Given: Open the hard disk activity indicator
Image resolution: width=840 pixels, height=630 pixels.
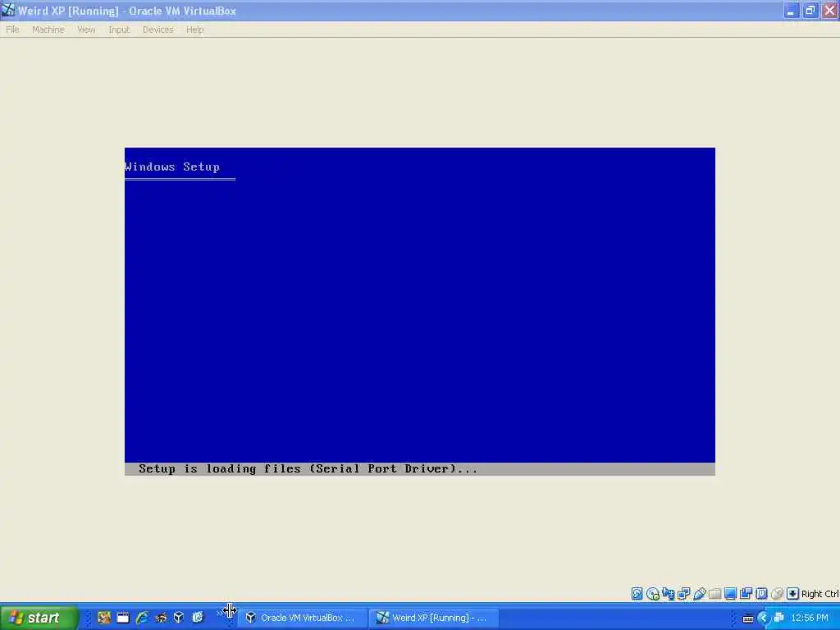Looking at the screenshot, I should point(637,593).
